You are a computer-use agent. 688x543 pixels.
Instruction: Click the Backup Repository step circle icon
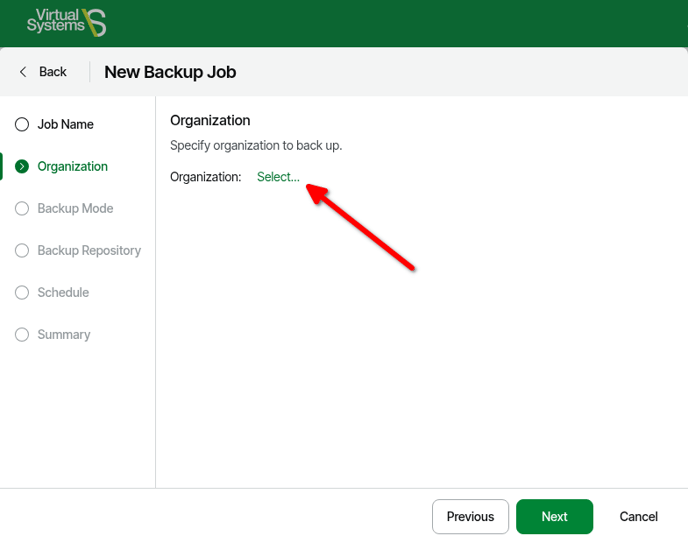coord(22,251)
